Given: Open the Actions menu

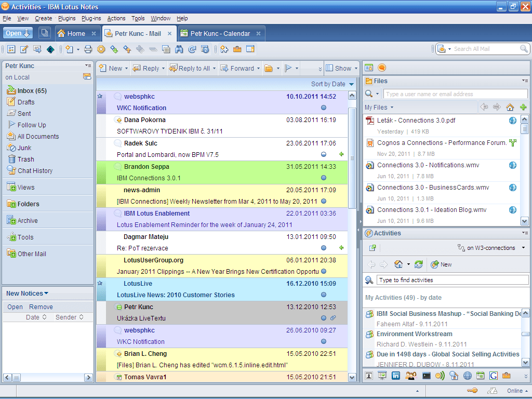Looking at the screenshot, I should [x=116, y=18].
